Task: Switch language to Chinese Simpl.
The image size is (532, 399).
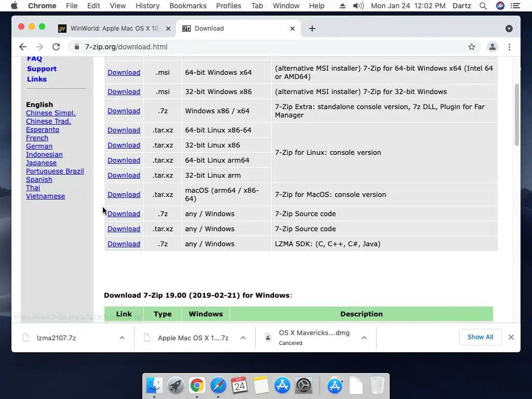Action: 50,113
